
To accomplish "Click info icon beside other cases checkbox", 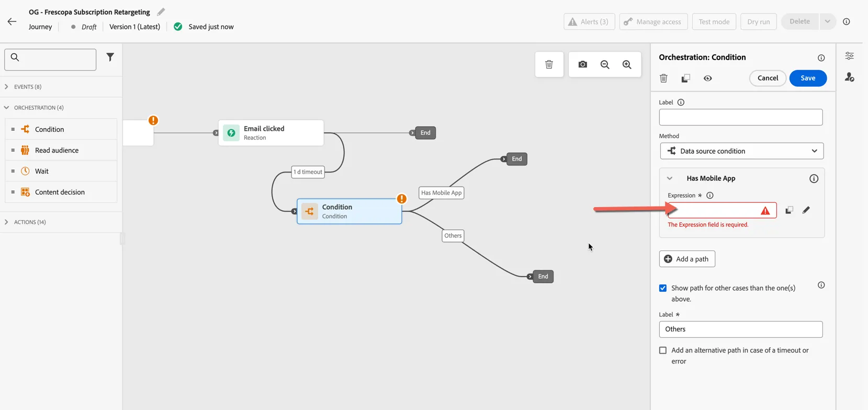I will coord(821,285).
